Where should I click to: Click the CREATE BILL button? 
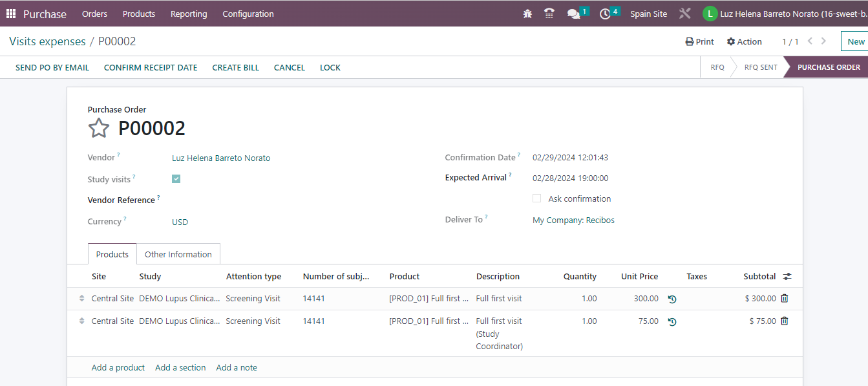point(236,67)
